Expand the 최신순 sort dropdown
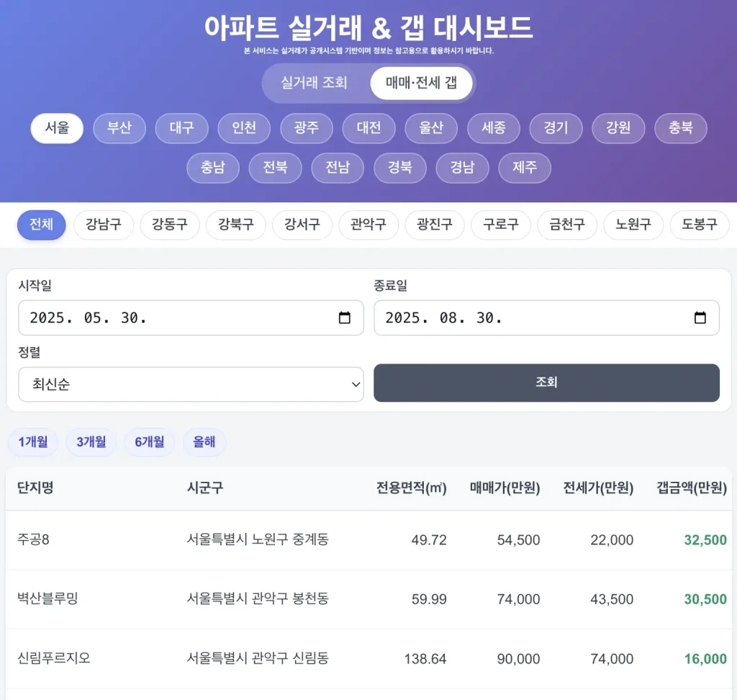737x700 pixels. coord(191,385)
